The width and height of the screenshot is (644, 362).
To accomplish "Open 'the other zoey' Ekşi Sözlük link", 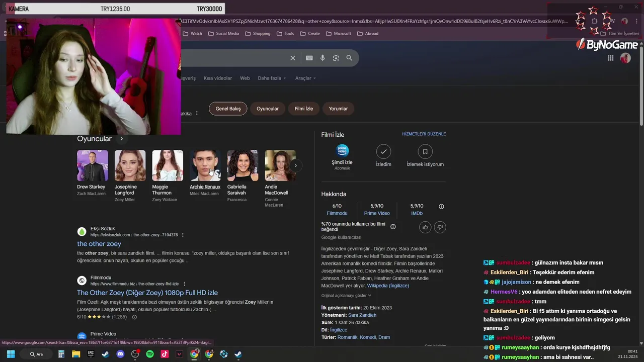I will [99, 244].
